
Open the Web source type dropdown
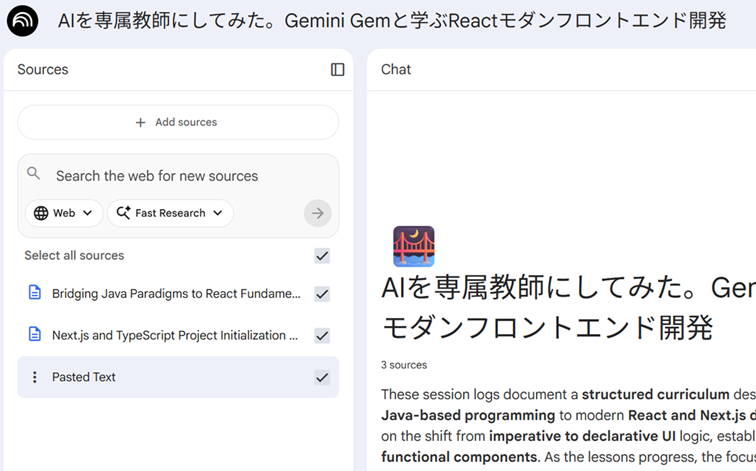tap(64, 213)
